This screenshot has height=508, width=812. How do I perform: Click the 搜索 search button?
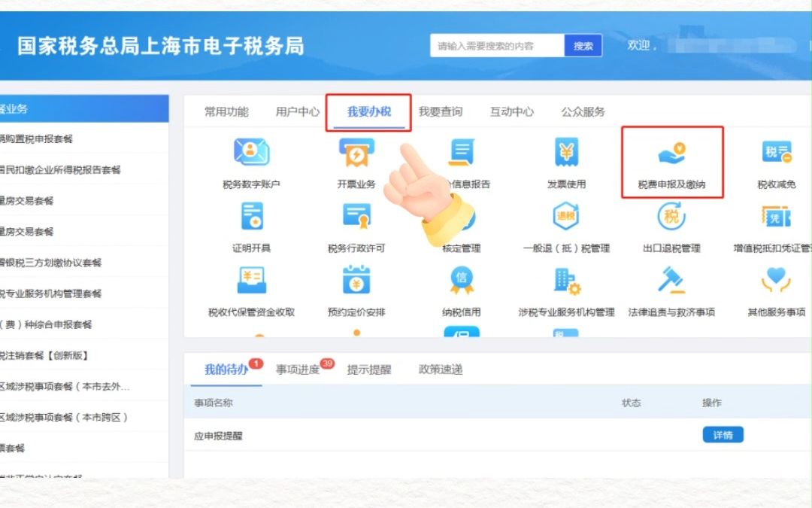[583, 45]
